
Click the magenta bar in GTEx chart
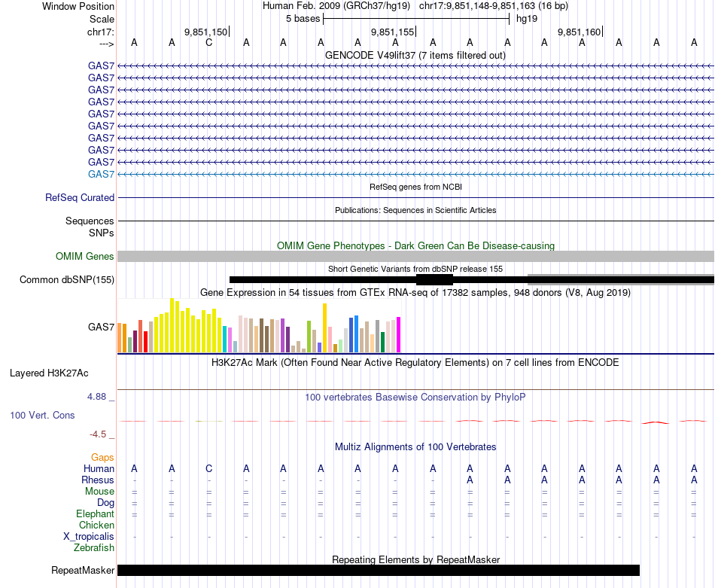[399, 335]
